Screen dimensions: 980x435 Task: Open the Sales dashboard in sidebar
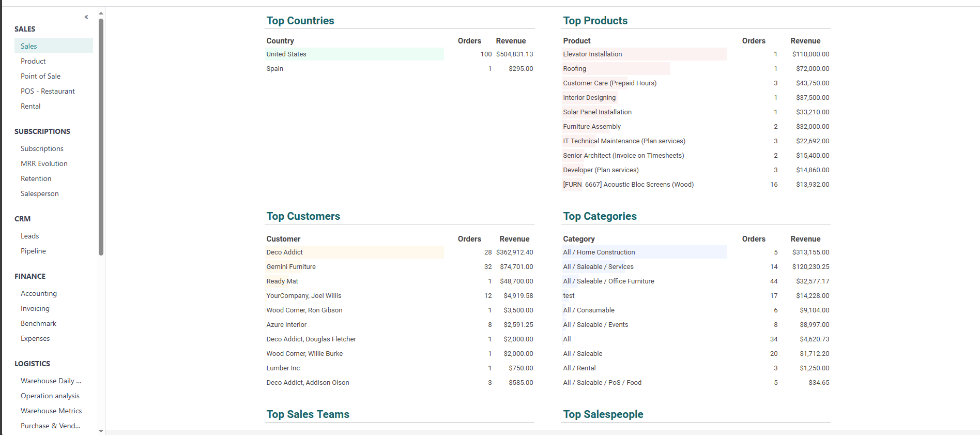tap(29, 46)
